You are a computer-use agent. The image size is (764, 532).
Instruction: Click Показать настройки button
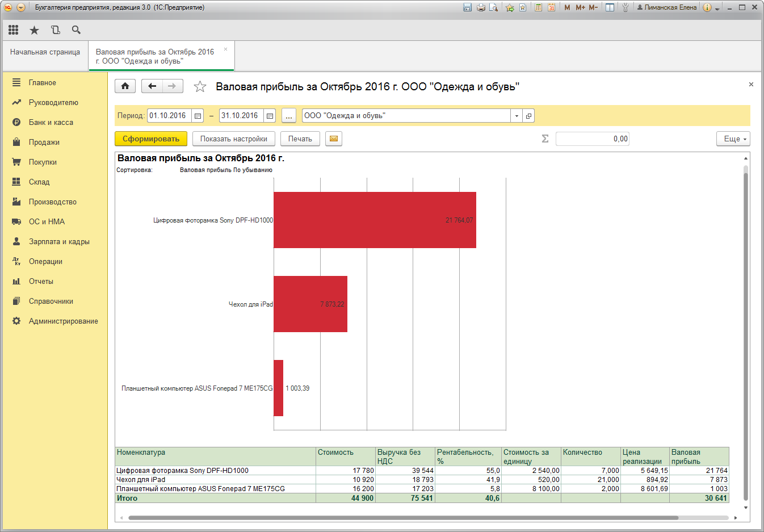point(233,139)
